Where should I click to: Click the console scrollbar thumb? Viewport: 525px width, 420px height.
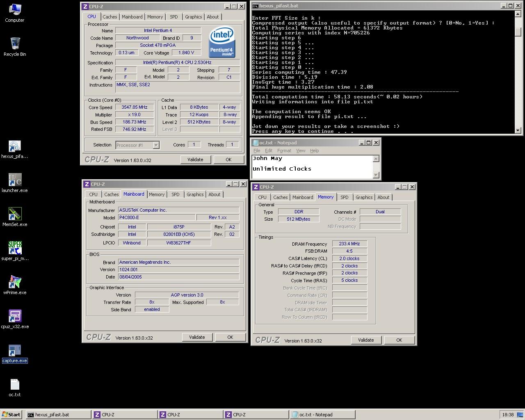click(518, 32)
